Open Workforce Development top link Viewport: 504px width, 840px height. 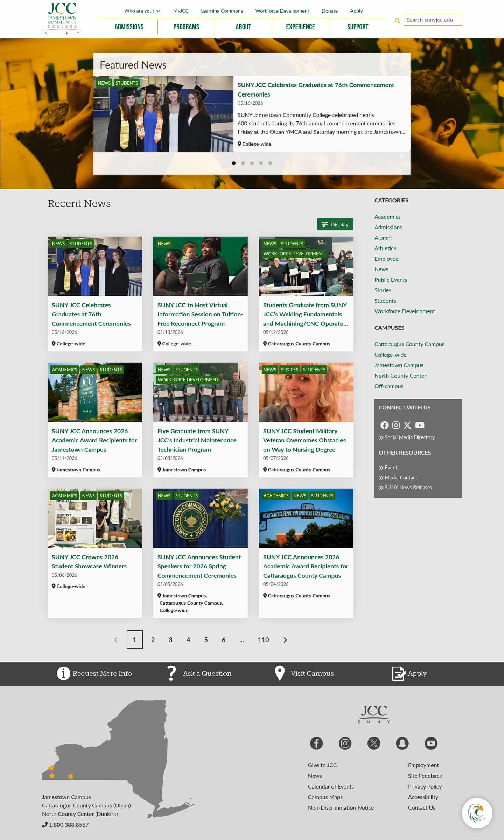(282, 11)
